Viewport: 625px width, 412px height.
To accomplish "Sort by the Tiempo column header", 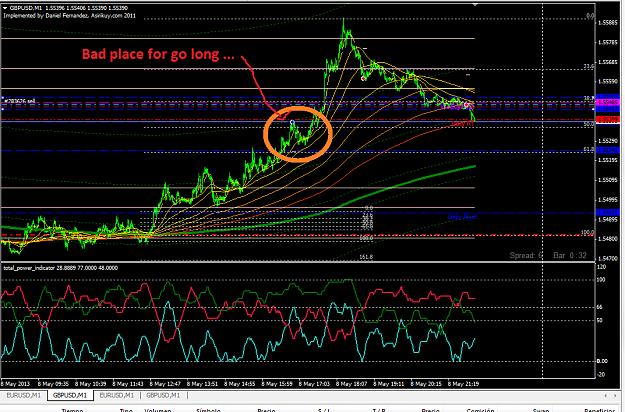I will [x=72, y=410].
